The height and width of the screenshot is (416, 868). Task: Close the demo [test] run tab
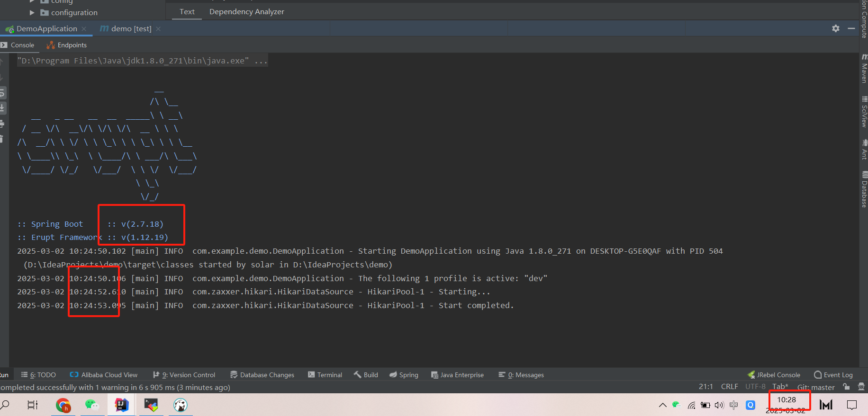pos(158,29)
